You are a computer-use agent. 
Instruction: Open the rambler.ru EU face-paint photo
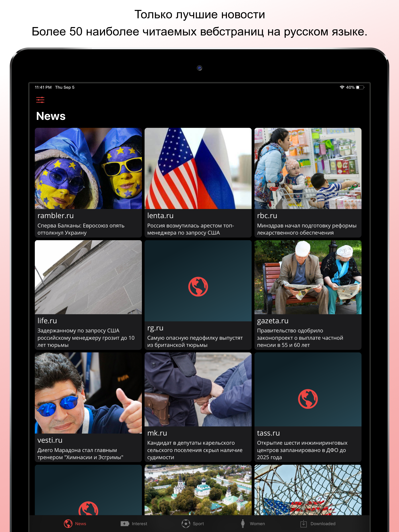coord(88,168)
